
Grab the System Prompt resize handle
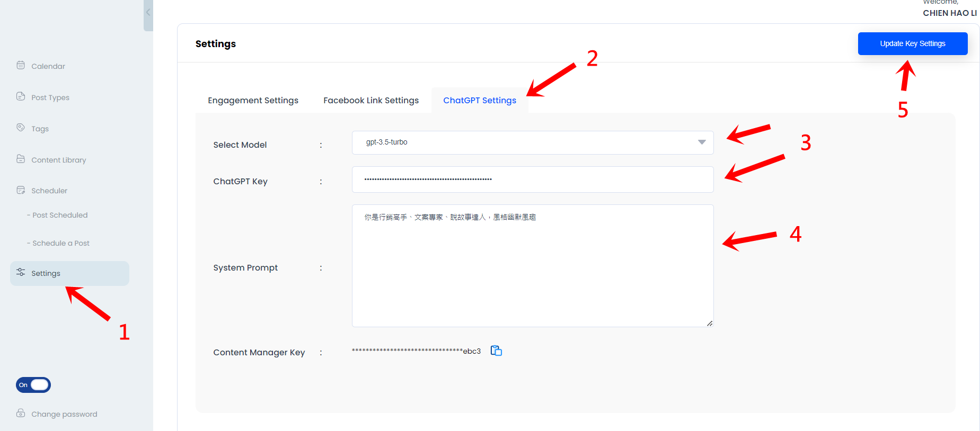(710, 323)
